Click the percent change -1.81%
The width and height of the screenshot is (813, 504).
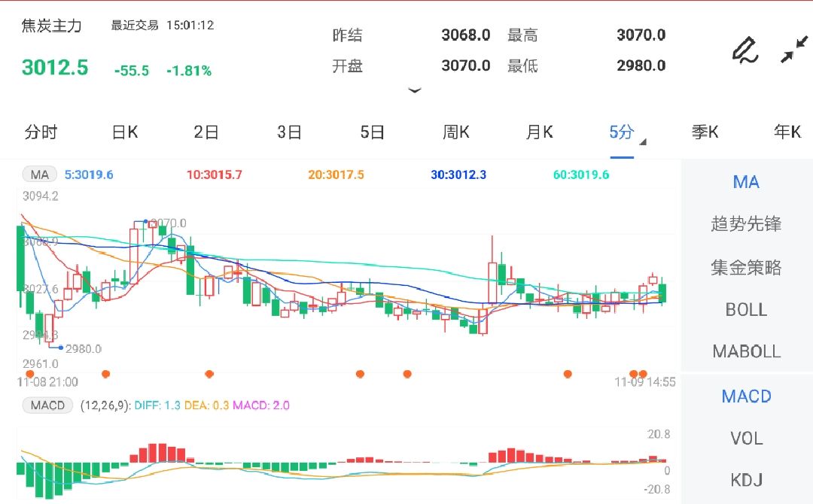(x=189, y=71)
